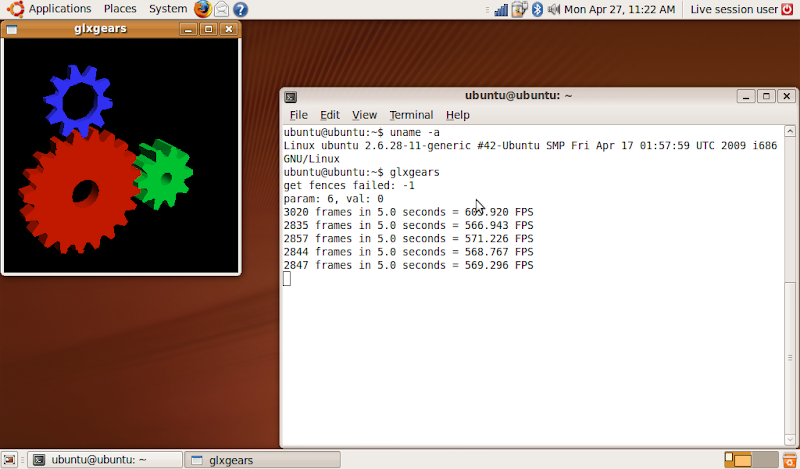This screenshot has height=469, width=800.
Task: Open the Trash icon in bottom panel
Action: click(789, 460)
